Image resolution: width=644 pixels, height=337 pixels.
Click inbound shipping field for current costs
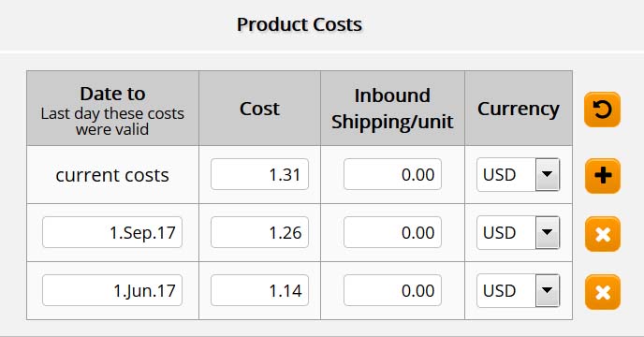point(392,174)
